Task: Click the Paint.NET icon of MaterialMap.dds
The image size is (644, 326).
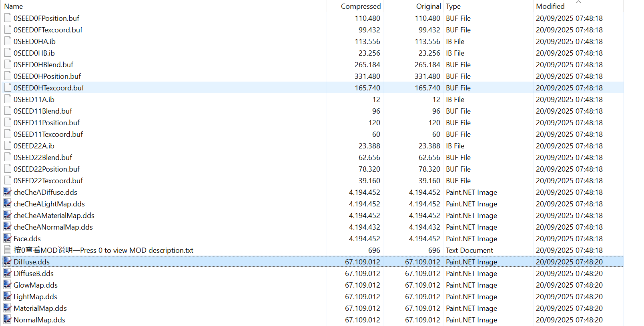Action: coord(8,308)
